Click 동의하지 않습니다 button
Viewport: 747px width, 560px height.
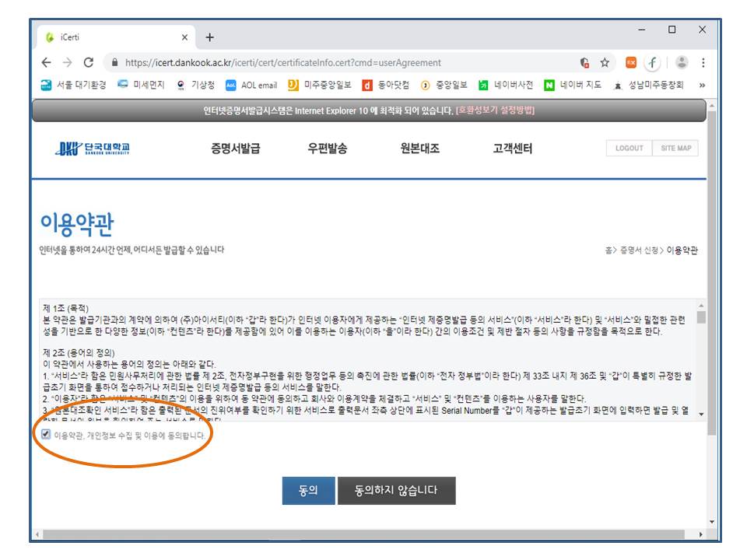pos(396,491)
